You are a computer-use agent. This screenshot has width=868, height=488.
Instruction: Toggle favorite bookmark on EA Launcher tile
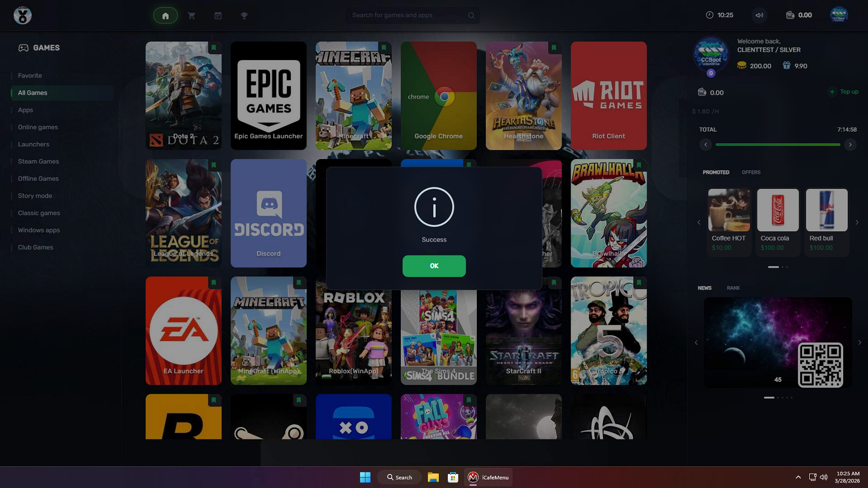pyautogui.click(x=214, y=282)
